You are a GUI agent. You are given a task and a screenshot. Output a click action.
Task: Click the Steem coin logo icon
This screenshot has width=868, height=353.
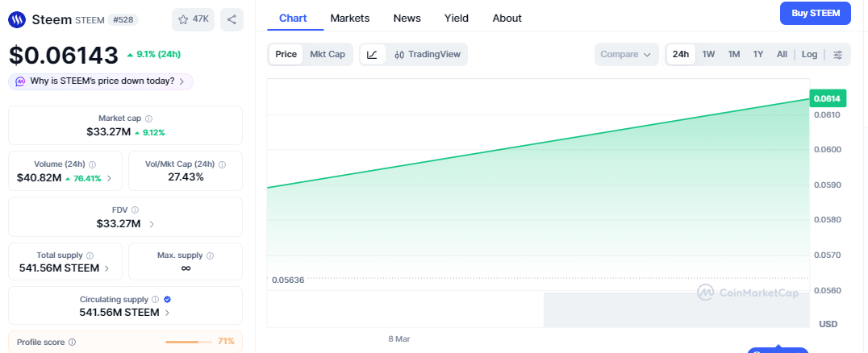[17, 20]
